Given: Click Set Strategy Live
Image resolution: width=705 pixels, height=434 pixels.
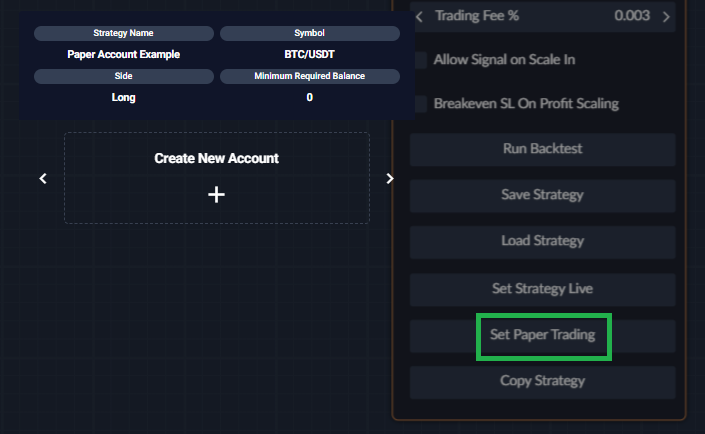Looking at the screenshot, I should tap(542, 289).
